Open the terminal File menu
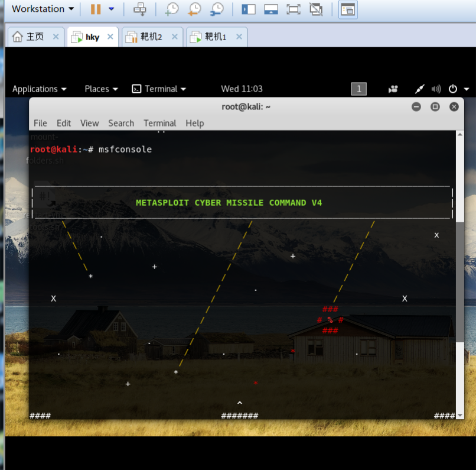 (40, 123)
